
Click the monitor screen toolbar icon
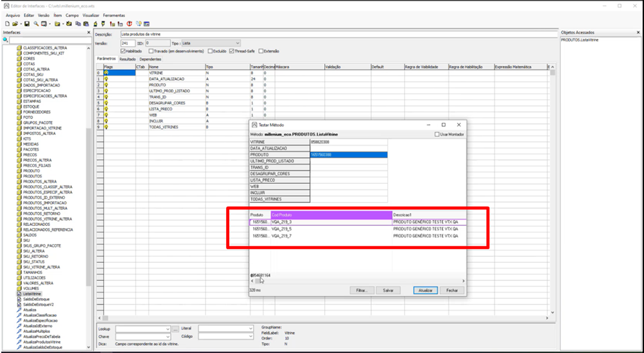[44, 24]
